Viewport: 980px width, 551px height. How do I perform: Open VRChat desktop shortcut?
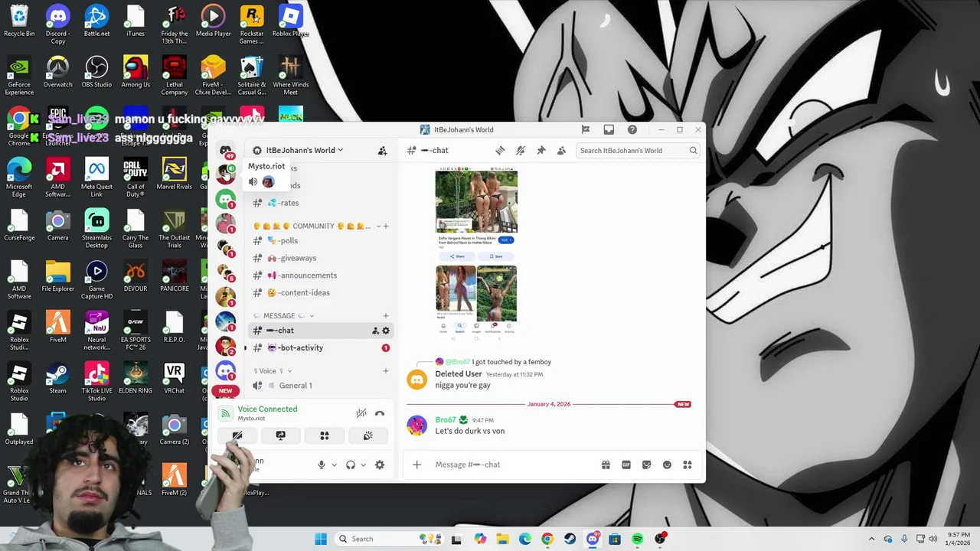[x=174, y=379]
